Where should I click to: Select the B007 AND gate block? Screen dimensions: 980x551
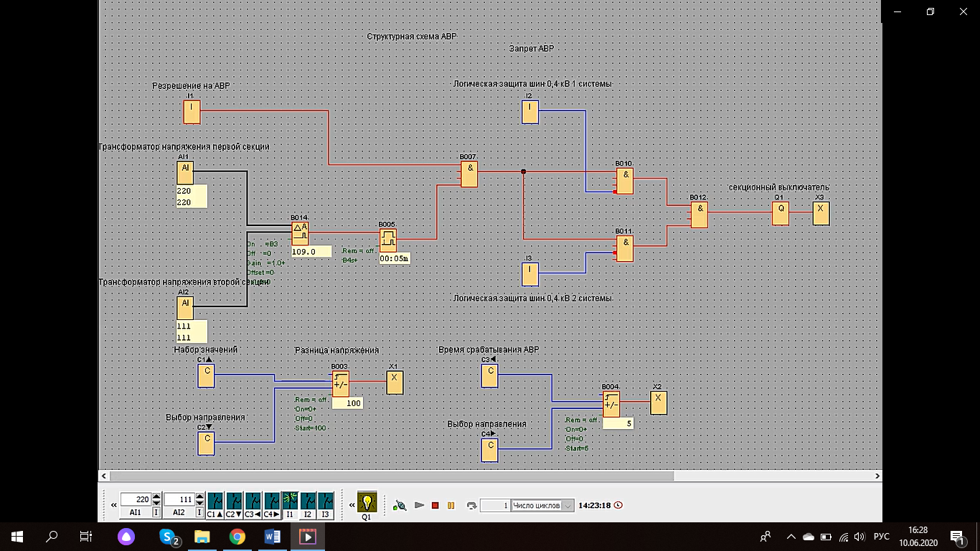pyautogui.click(x=469, y=174)
